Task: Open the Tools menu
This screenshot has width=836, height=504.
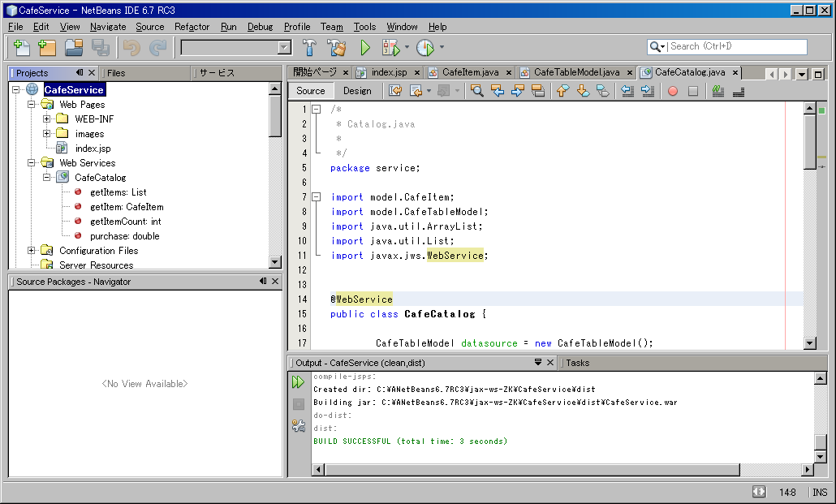Action: tap(364, 27)
